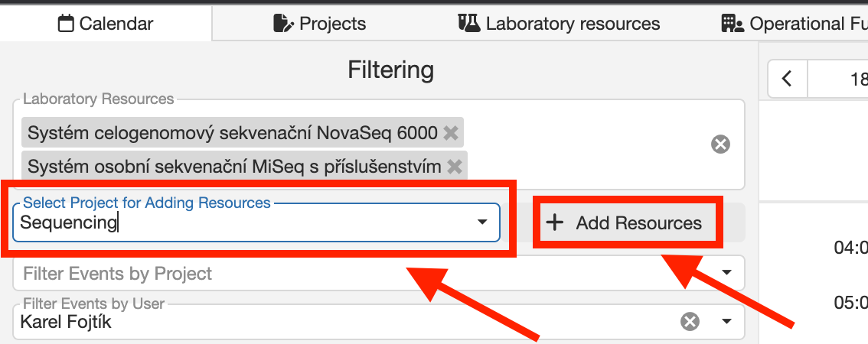Click the flask icon for Laboratory resources
Image resolution: width=868 pixels, height=344 pixels.
(468, 24)
